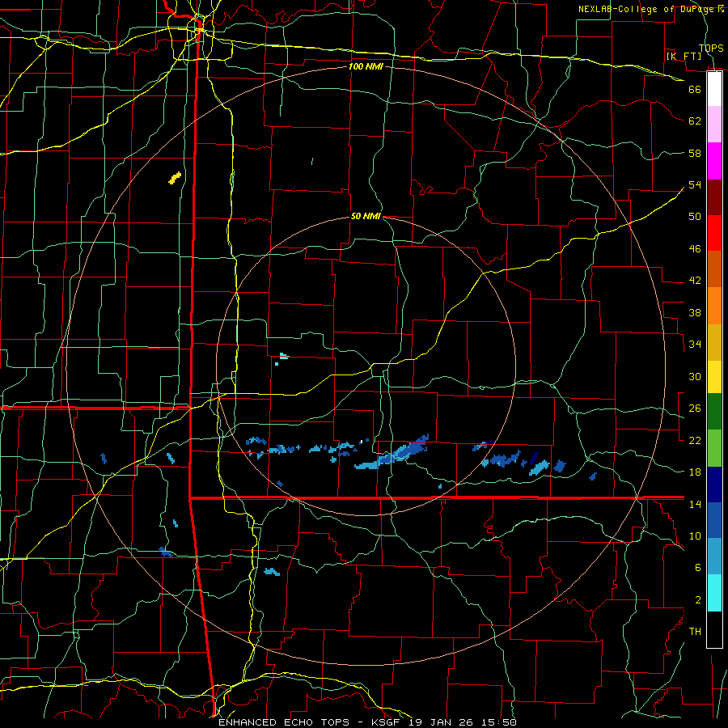Click the orange 38 K FT swatch

point(714,306)
